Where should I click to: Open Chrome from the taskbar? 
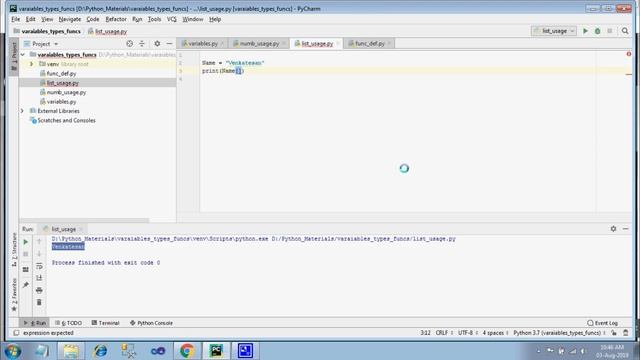coord(187,351)
